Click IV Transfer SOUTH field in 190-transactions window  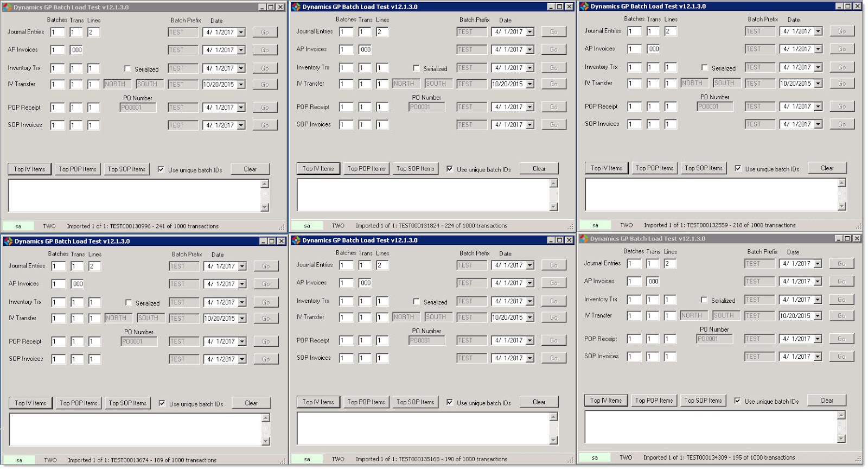(x=438, y=317)
